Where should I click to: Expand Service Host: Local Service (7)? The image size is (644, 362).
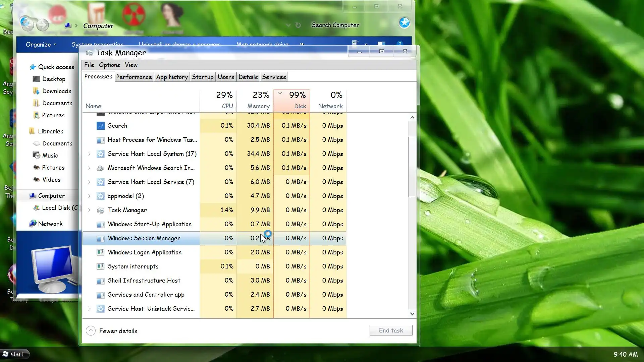tap(89, 182)
